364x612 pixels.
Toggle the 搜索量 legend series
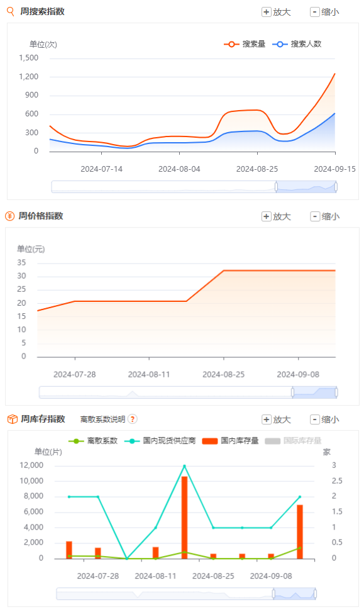(245, 44)
